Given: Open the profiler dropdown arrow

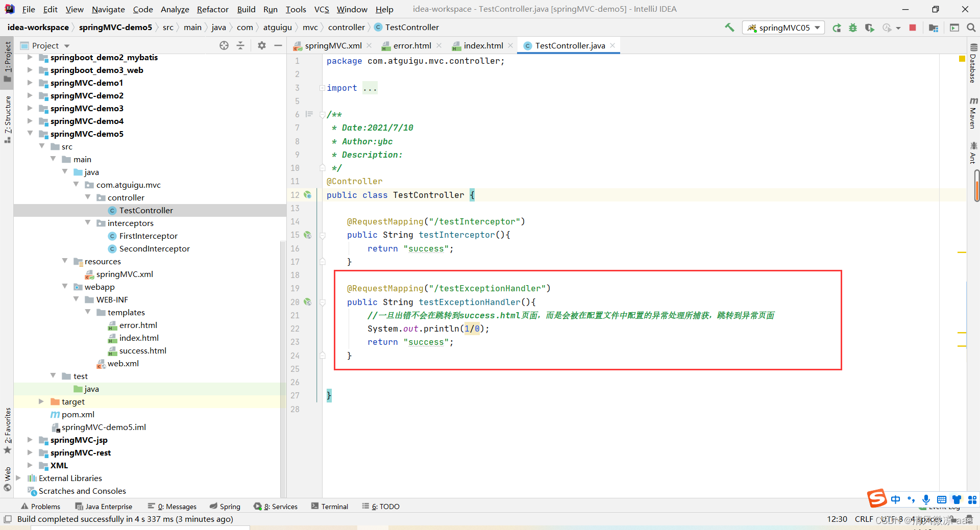Looking at the screenshot, I should click(x=898, y=28).
